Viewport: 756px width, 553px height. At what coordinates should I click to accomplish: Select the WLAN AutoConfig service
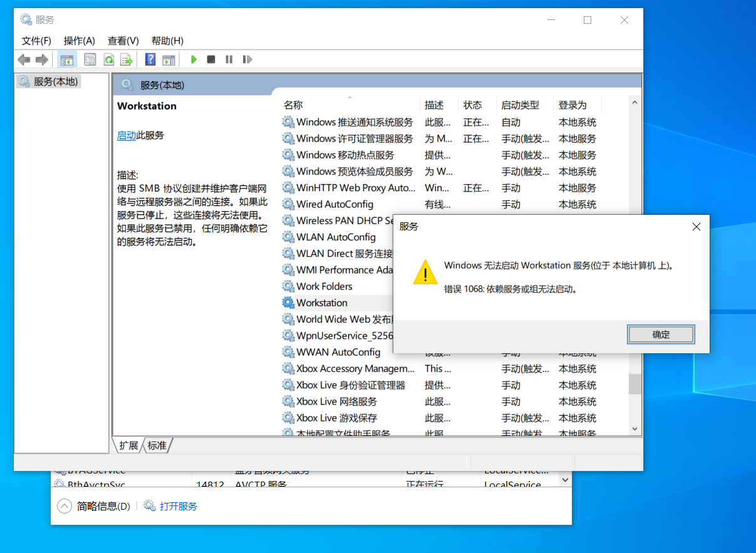(x=337, y=237)
